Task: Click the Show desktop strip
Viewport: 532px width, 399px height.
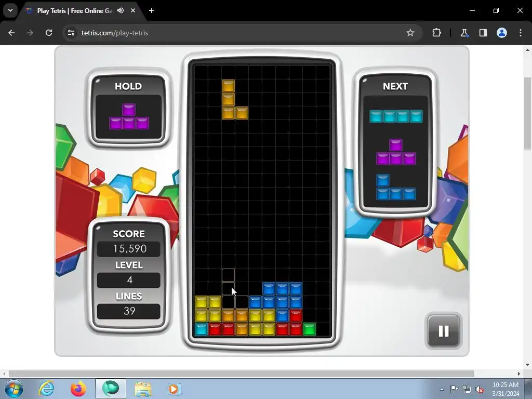Action: click(528, 389)
